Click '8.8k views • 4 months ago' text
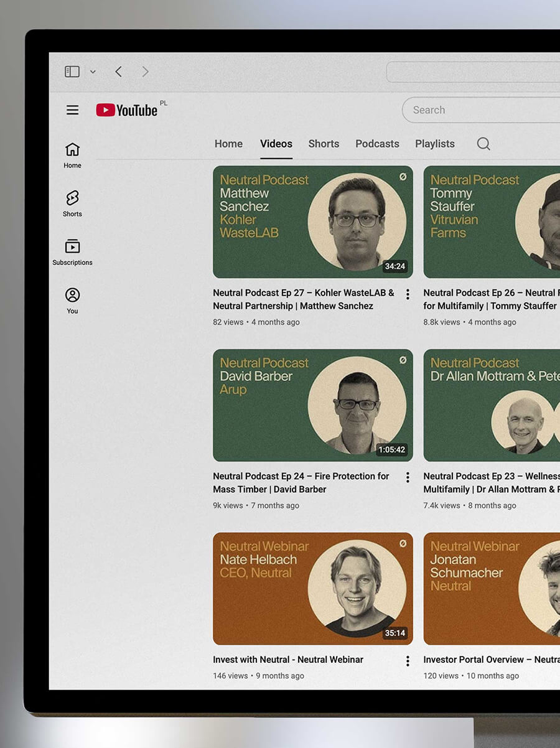The width and height of the screenshot is (560, 748). pos(470,322)
